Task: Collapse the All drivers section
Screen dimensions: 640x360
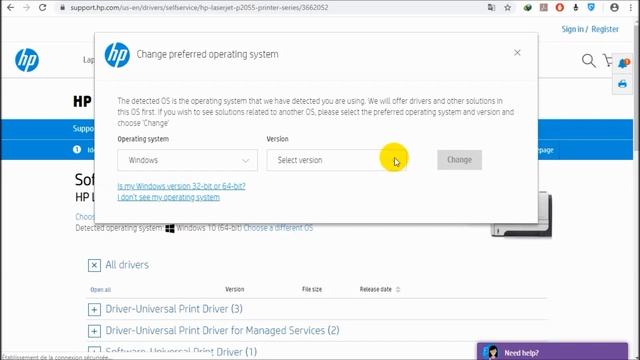Action: pyautogui.click(x=94, y=265)
